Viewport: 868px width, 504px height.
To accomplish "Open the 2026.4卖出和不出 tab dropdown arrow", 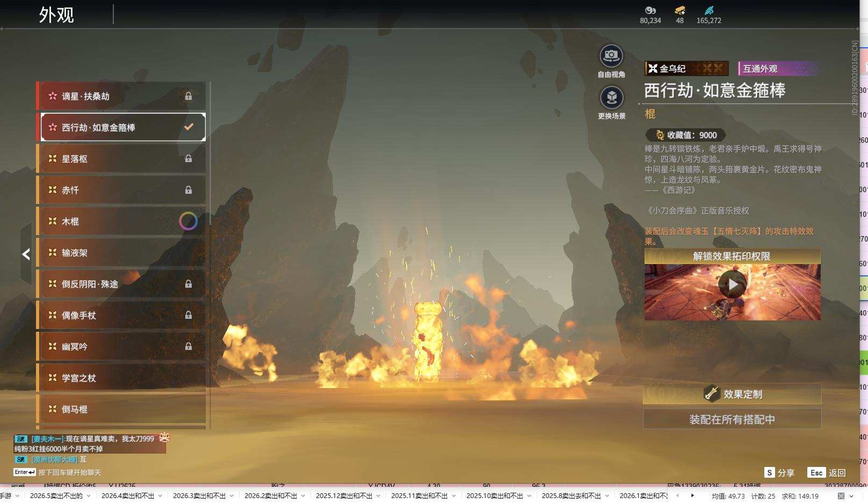I will pyautogui.click(x=160, y=495).
